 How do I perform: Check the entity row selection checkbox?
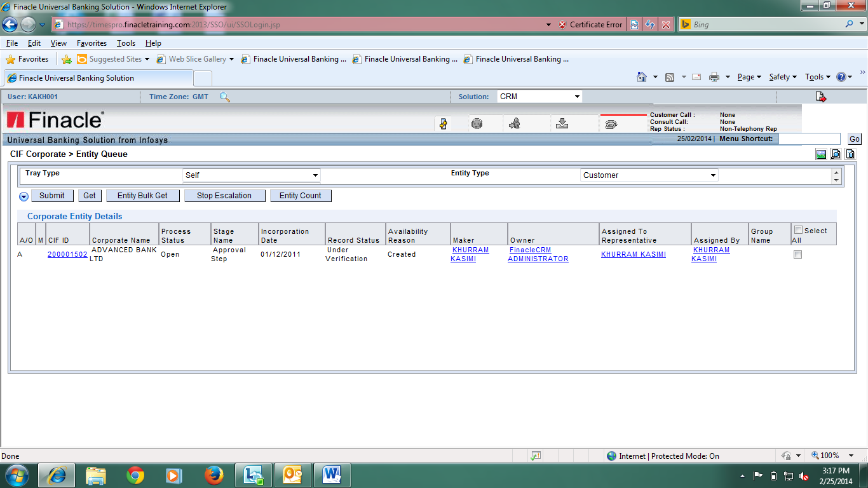pos(797,254)
